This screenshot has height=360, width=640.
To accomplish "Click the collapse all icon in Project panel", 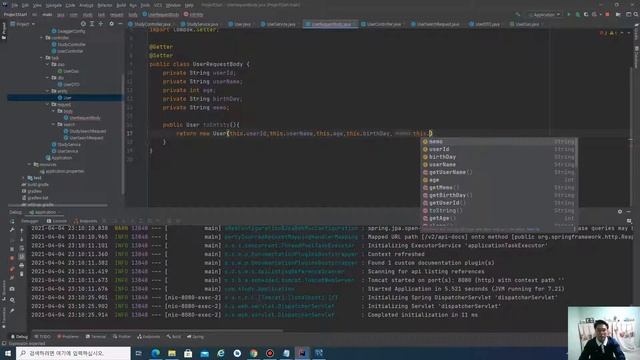I will [100, 24].
